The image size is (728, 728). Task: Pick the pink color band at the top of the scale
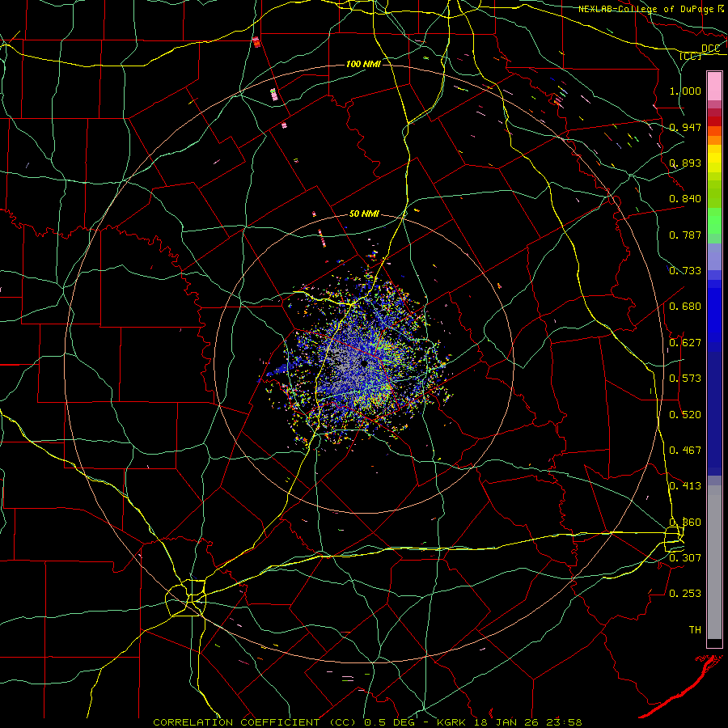714,87
